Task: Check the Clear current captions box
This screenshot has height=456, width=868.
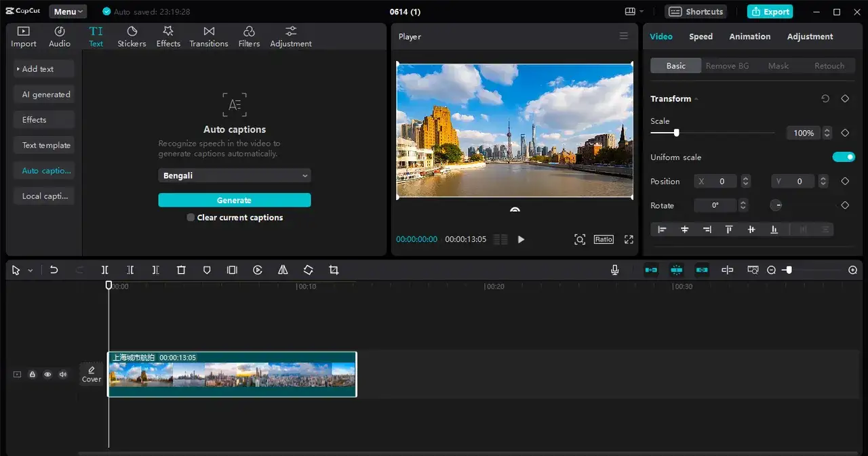Action: point(191,217)
